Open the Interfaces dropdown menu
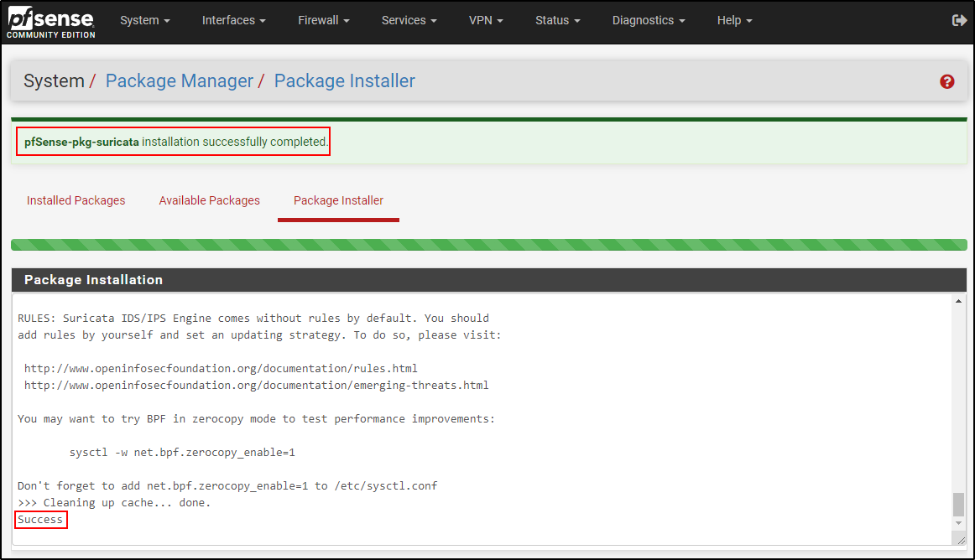975x560 pixels. (234, 20)
